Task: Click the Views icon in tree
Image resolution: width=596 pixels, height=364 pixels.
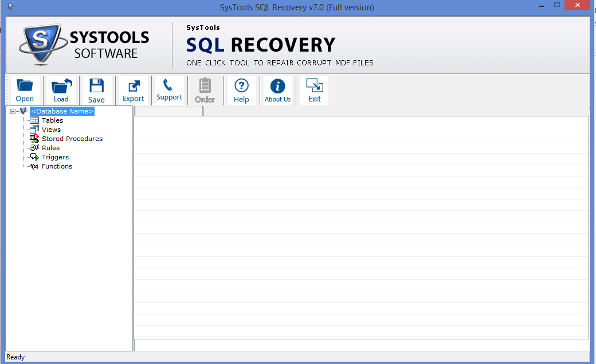Action: click(x=34, y=130)
